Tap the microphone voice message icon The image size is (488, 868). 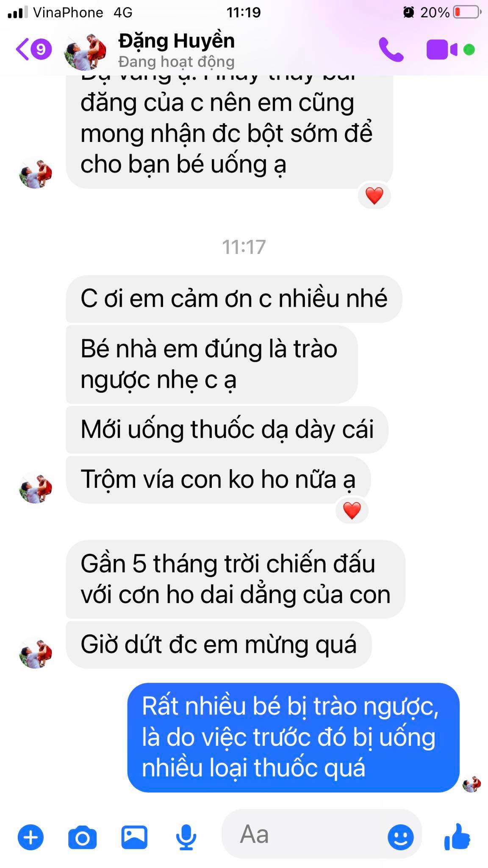[186, 837]
